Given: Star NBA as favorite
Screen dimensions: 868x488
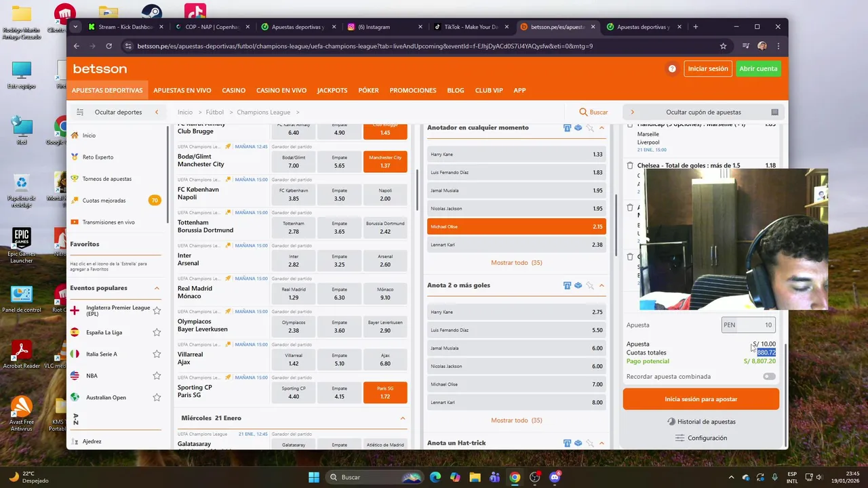Looking at the screenshot, I should point(157,375).
